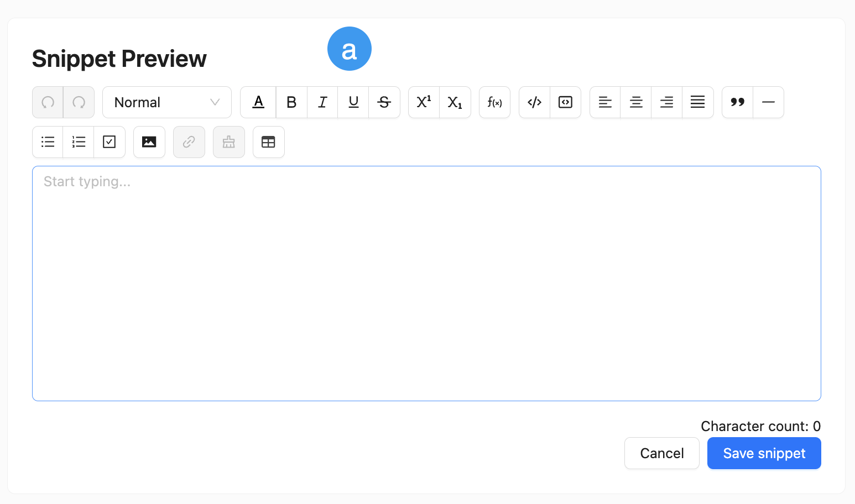855x504 pixels.
Task: Click the Snippet Preview heading
Action: [x=119, y=59]
